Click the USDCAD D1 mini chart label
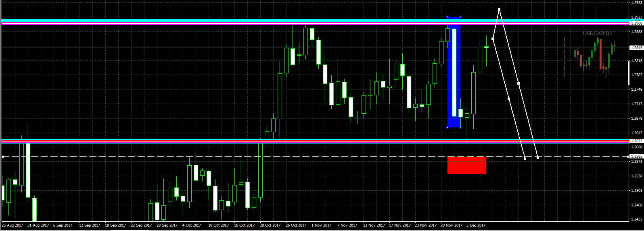The height and width of the screenshot is (231, 644). click(x=598, y=33)
